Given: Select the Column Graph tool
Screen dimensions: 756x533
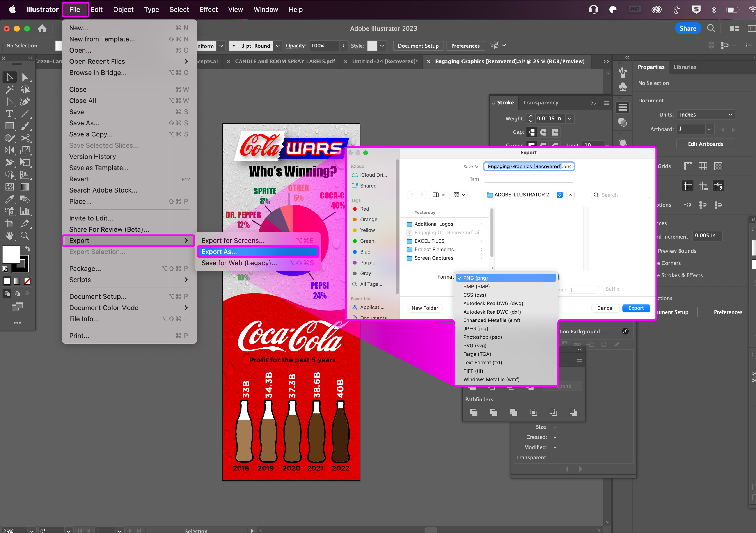Looking at the screenshot, I should coord(25,211).
